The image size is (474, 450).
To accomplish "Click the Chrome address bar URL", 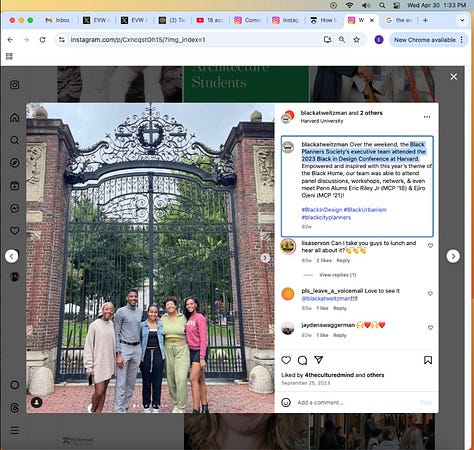I will pos(138,40).
